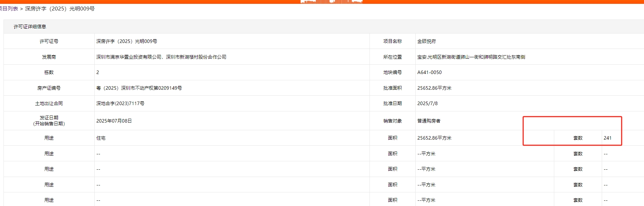
Task: Click the 销售对象 value 普通购房者
Action: click(429, 121)
